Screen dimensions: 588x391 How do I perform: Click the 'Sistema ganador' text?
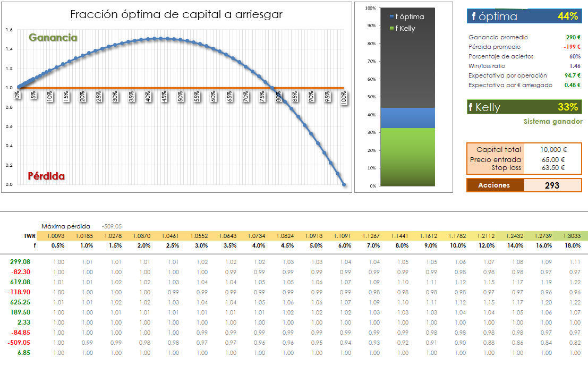coord(552,122)
